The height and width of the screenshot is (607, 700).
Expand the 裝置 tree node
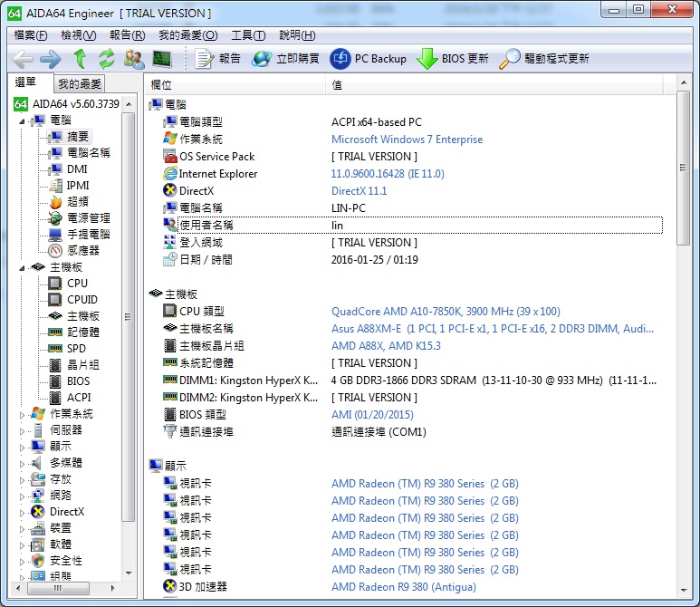(22, 529)
